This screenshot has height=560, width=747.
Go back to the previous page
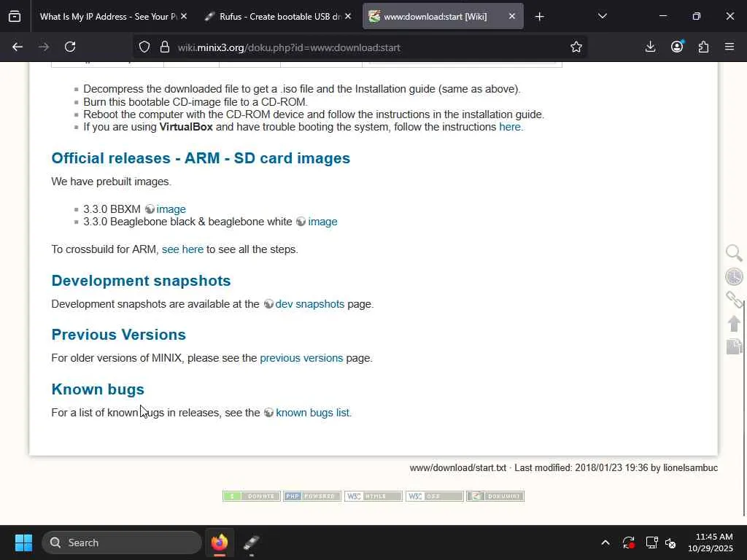[x=18, y=47]
